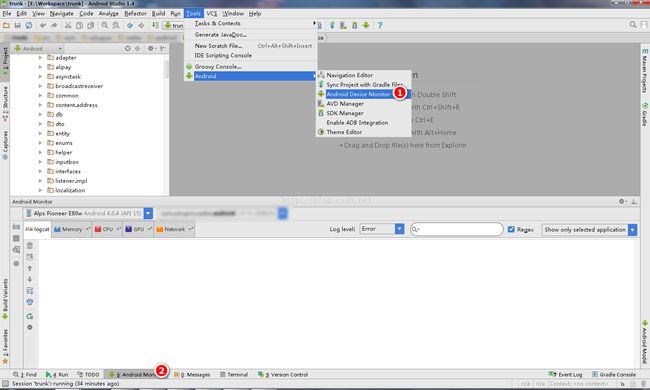Click the down arrow in logcat sidebar
The width and height of the screenshot is (650, 390).
tap(30, 279)
